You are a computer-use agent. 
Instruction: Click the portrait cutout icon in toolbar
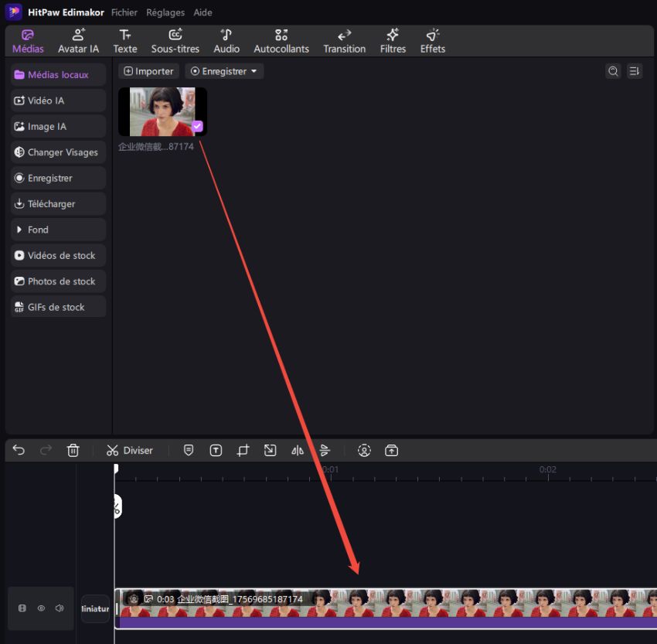[365, 450]
